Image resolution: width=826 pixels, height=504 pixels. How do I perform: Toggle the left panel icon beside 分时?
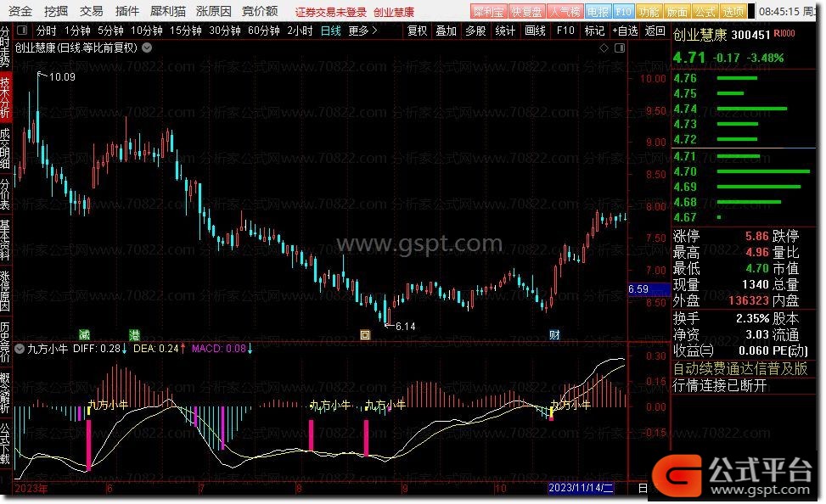[22, 31]
